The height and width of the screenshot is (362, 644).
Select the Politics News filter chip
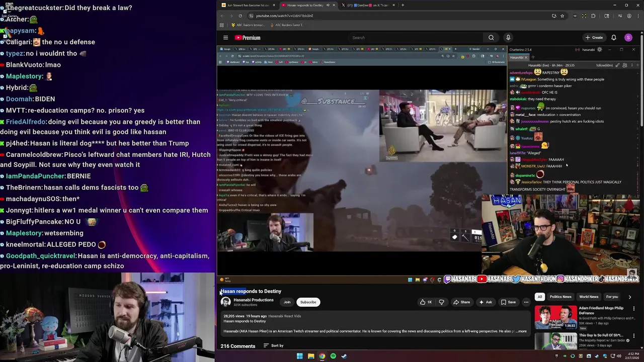pyautogui.click(x=560, y=297)
